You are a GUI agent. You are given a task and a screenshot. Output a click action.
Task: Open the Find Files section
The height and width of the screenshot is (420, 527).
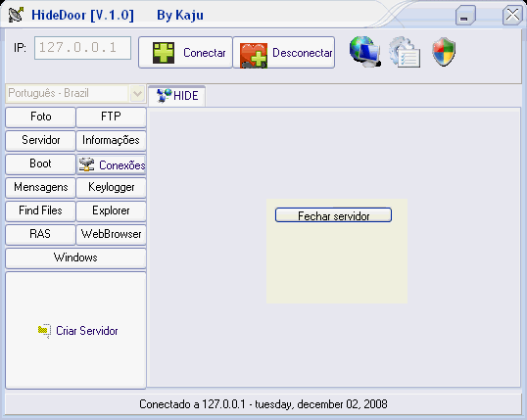pos(41,210)
